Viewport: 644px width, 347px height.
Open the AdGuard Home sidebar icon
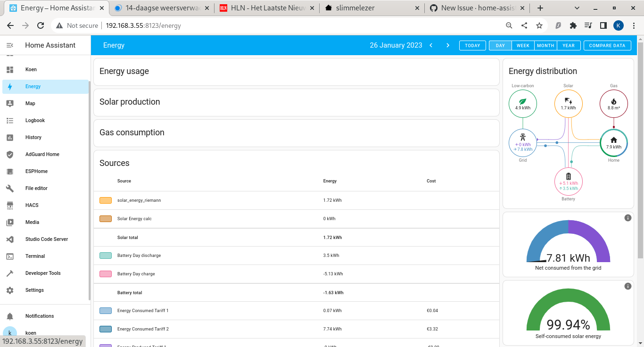10,154
